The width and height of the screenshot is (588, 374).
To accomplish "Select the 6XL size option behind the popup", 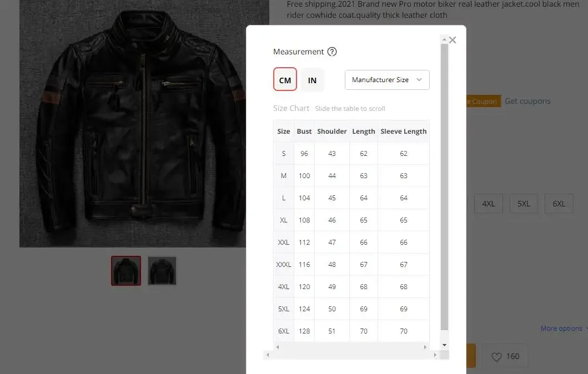I will (x=559, y=204).
